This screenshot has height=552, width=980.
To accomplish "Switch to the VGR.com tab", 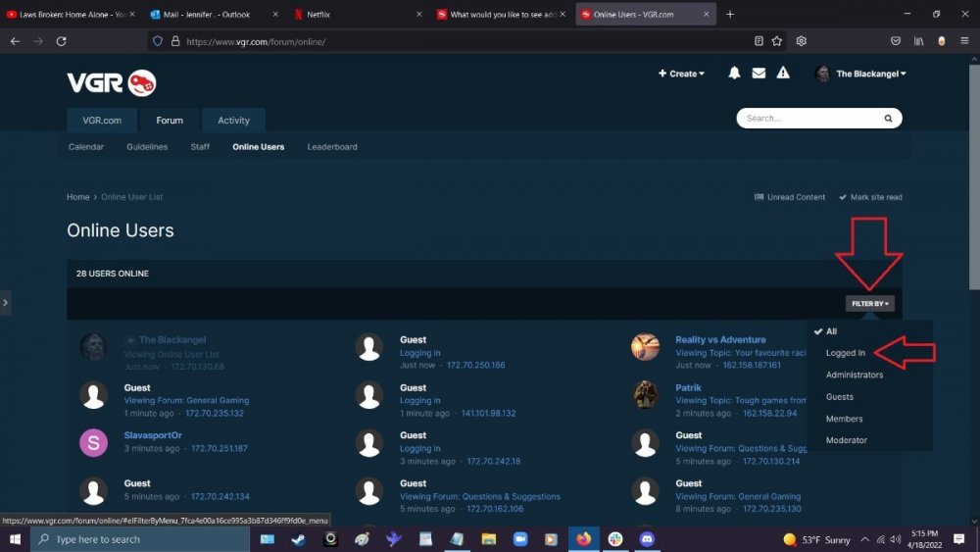I will point(102,120).
